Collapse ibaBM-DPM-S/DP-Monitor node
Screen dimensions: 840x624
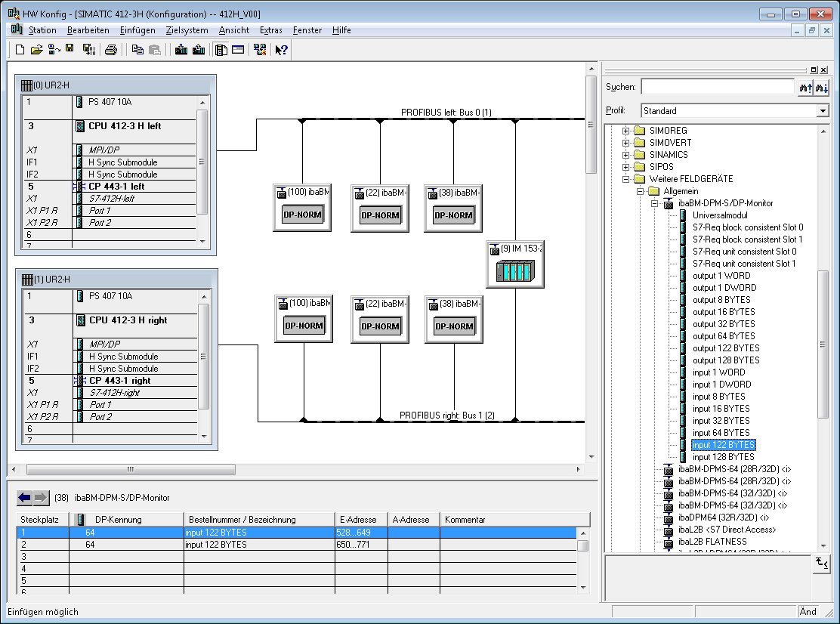[x=654, y=203]
